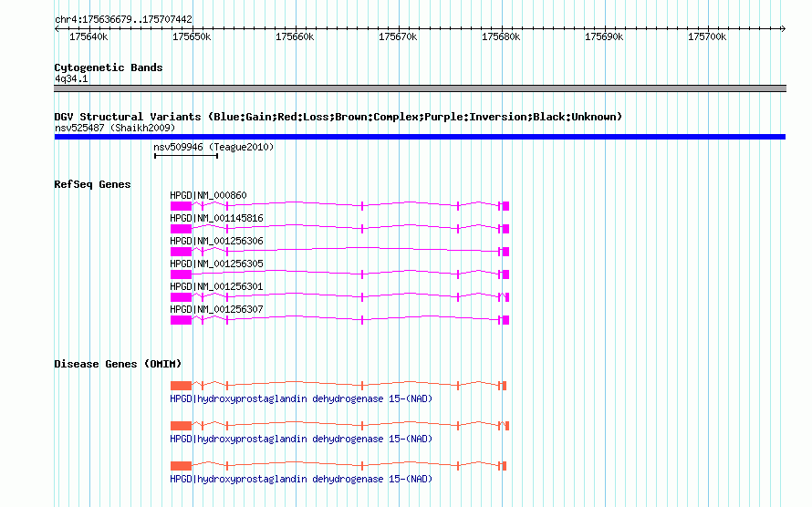Click the chr4:175636679..175707442 coordinate label
Image resolution: width=812 pixels, height=507 pixels.
pyautogui.click(x=123, y=19)
